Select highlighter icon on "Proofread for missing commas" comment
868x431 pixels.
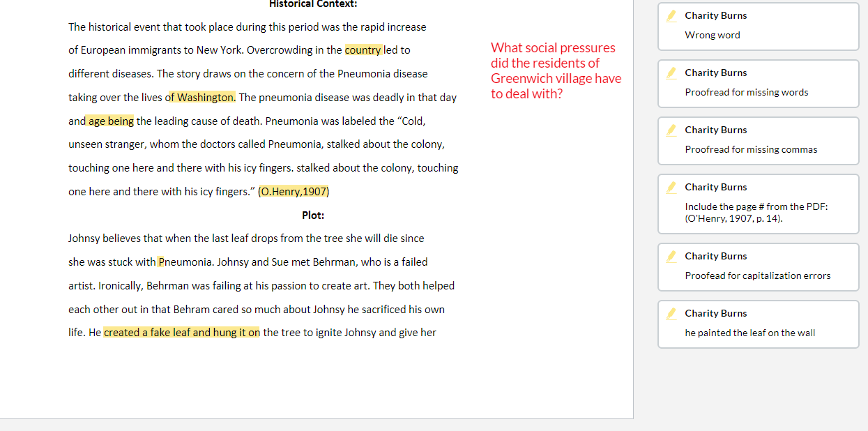pos(671,130)
